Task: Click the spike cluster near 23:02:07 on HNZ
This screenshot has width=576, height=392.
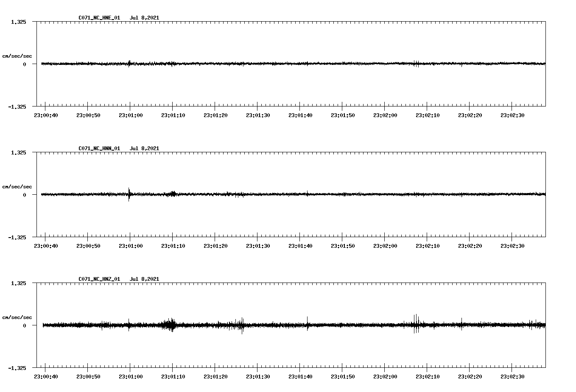Action: tap(416, 325)
